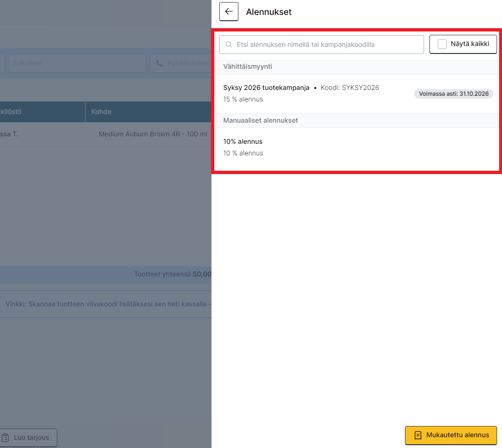Click the clipboard icon on Luo tarjous
The width and height of the screenshot is (502, 448).
[x=5, y=438]
